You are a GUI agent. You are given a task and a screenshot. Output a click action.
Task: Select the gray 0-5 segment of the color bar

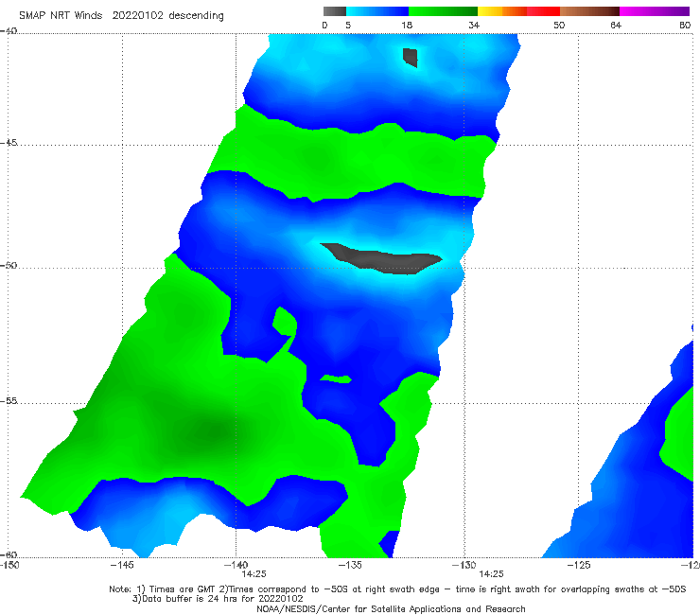(x=334, y=11)
